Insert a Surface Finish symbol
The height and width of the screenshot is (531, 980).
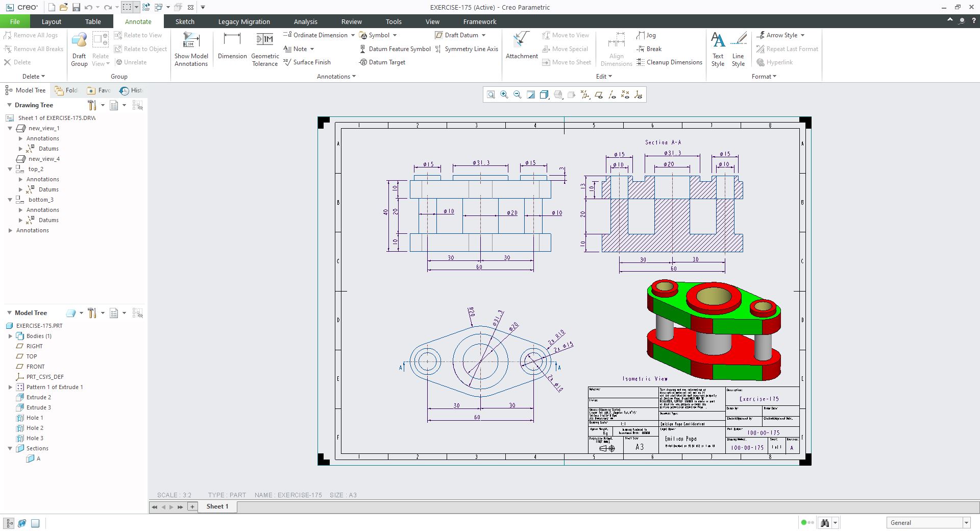click(307, 62)
